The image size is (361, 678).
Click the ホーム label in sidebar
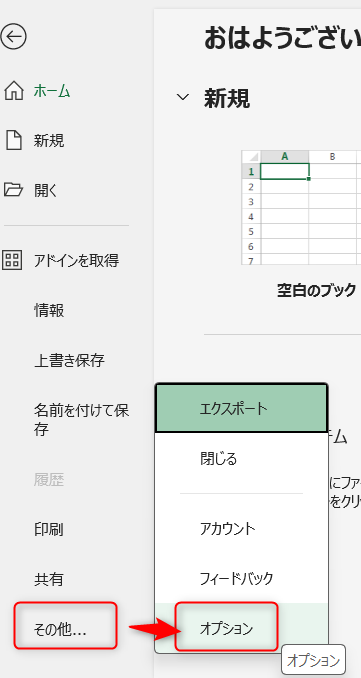pos(52,91)
